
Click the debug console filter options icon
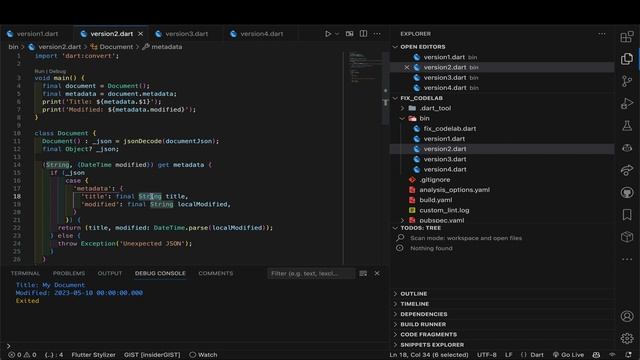click(363, 273)
